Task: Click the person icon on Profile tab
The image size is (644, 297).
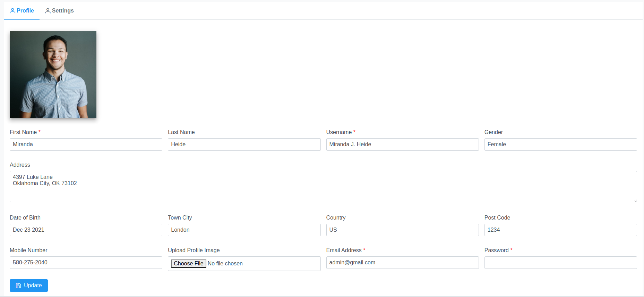Action: click(12, 11)
